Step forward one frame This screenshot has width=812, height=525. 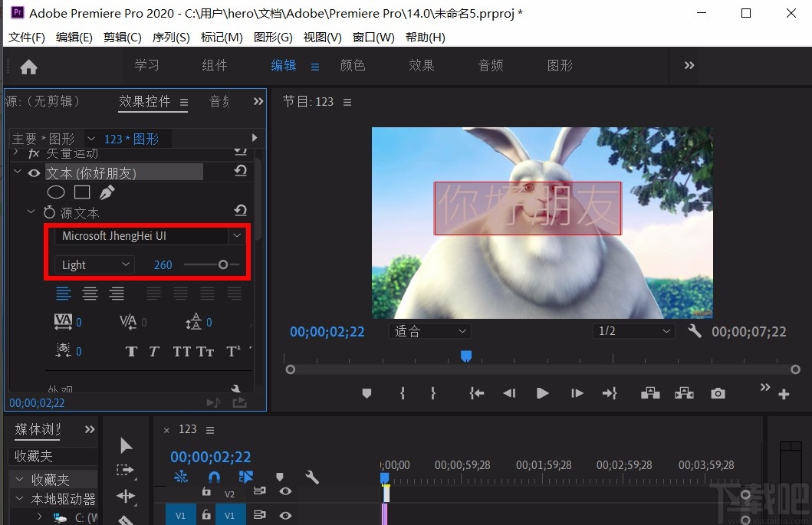(x=577, y=393)
